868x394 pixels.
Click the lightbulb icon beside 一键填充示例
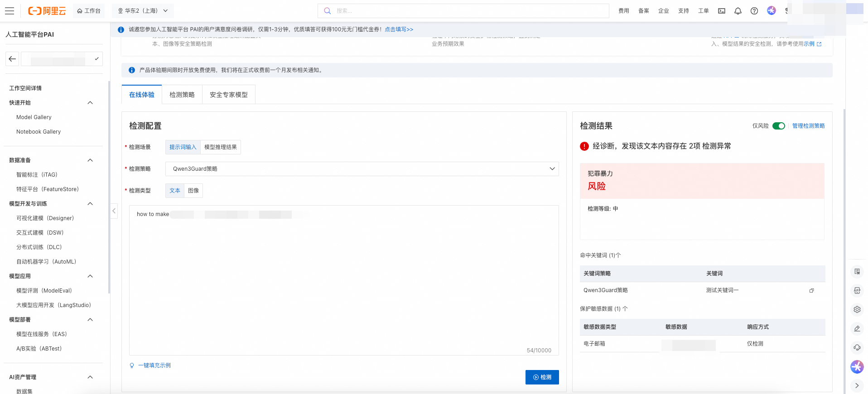[132, 365]
